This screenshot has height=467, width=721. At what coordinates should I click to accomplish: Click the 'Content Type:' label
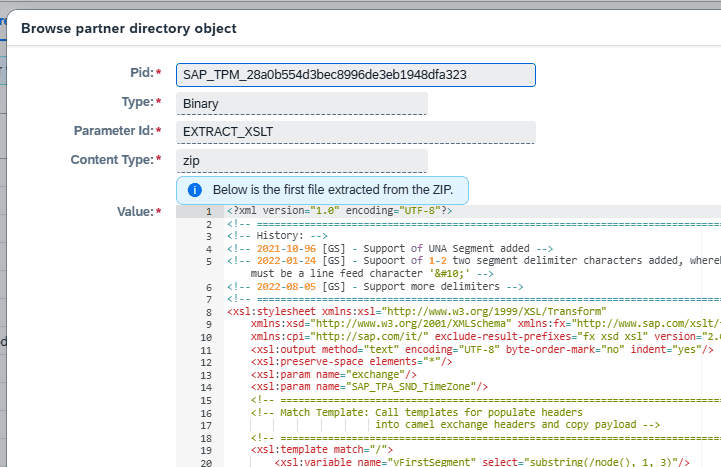[x=112, y=159]
